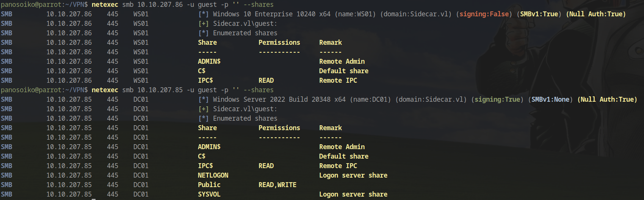Image resolution: width=644 pixels, height=200 pixels.
Task: Select the name:DC01 text
Action: (x=370, y=99)
